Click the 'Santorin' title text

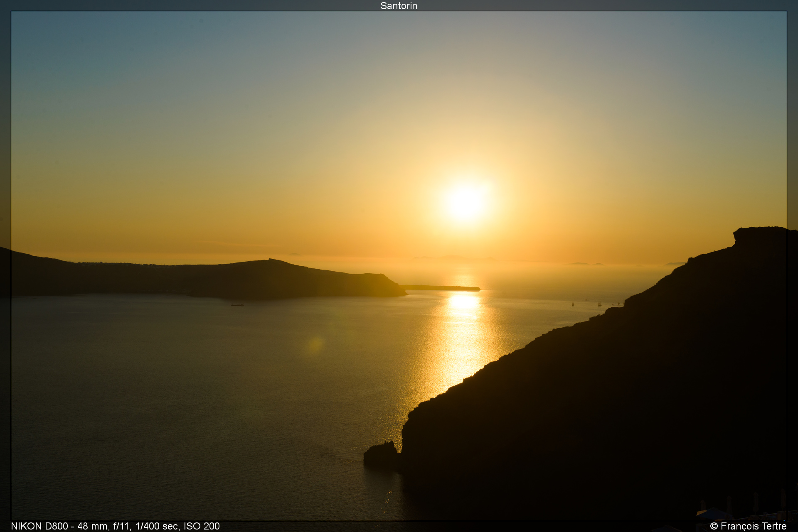(x=399, y=6)
